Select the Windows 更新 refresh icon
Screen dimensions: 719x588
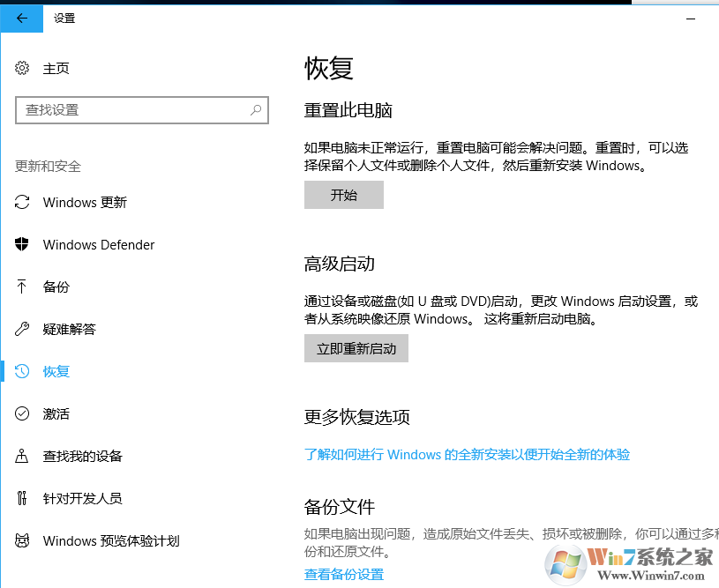click(x=21, y=202)
